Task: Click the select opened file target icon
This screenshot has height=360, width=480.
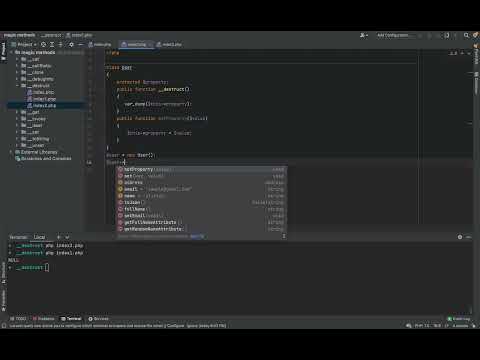Action: coord(43,44)
